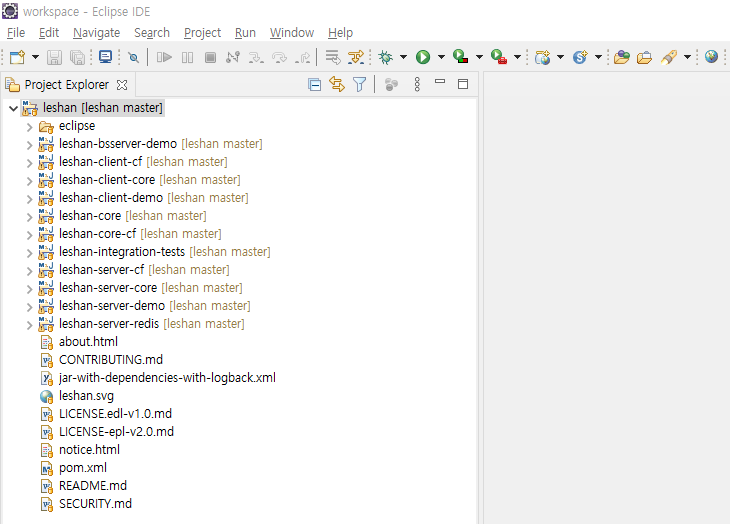Screen dimensions: 730x524
Task: Click the Disconnect debug icon
Action: click(x=233, y=57)
